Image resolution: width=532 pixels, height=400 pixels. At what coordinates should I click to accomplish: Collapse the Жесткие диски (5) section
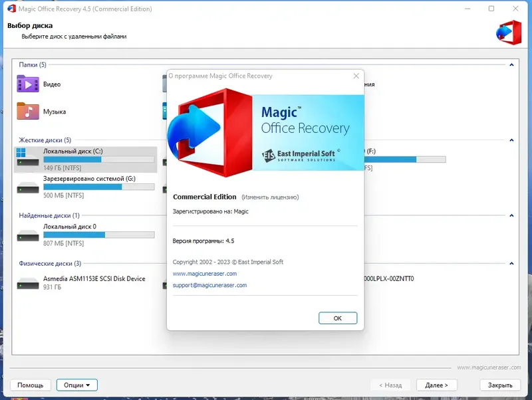click(x=511, y=140)
